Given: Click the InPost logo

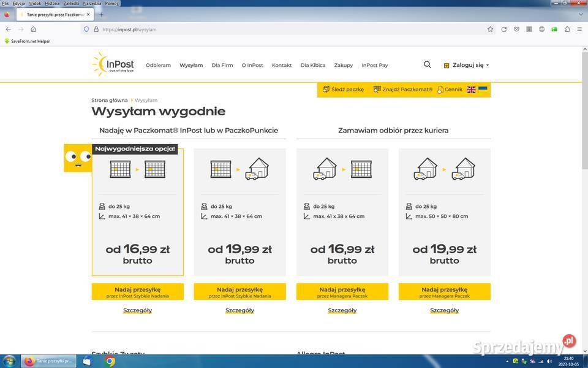Looking at the screenshot, I should point(113,64).
